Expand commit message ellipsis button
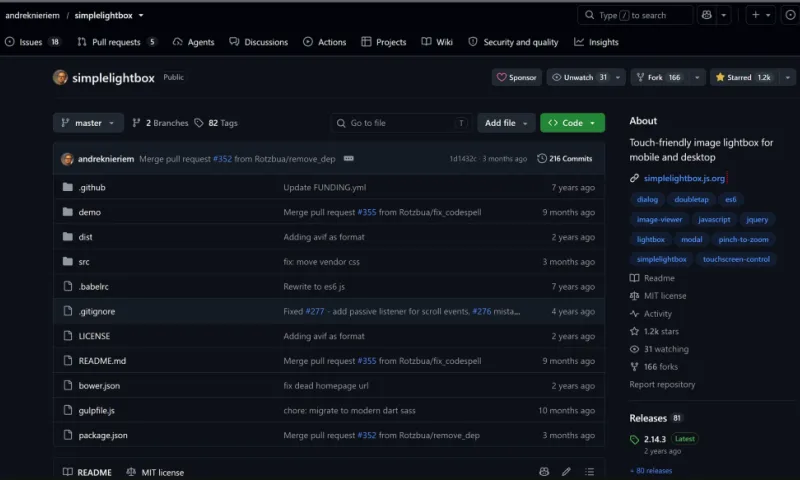Screen dimensions: 800x480 tap(348, 159)
